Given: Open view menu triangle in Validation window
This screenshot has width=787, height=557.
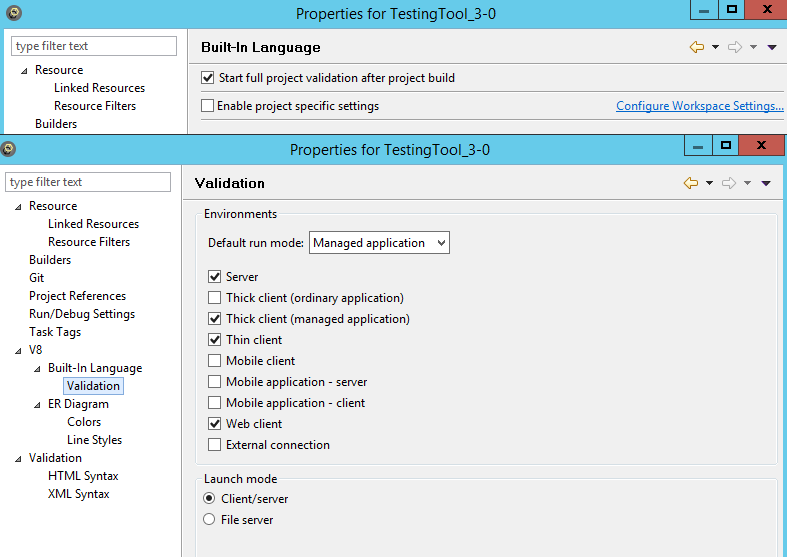Looking at the screenshot, I should click(766, 183).
